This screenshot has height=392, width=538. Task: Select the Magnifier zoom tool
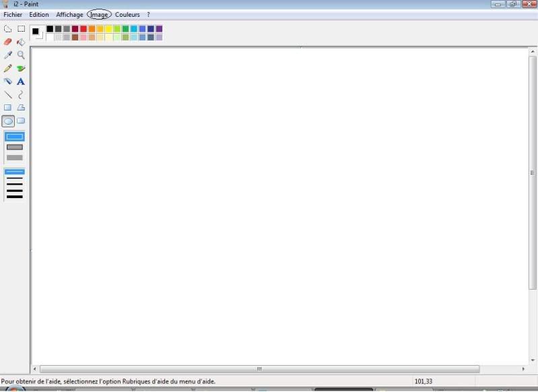coord(22,55)
